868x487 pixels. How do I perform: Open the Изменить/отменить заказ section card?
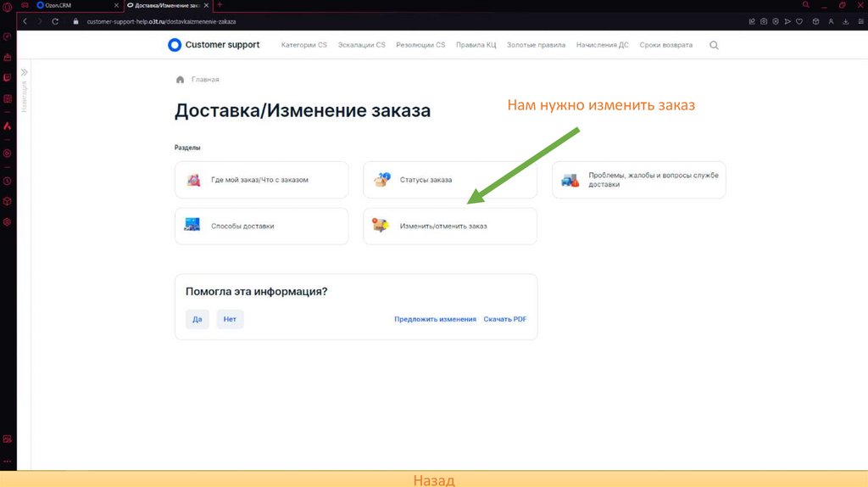[x=450, y=226]
